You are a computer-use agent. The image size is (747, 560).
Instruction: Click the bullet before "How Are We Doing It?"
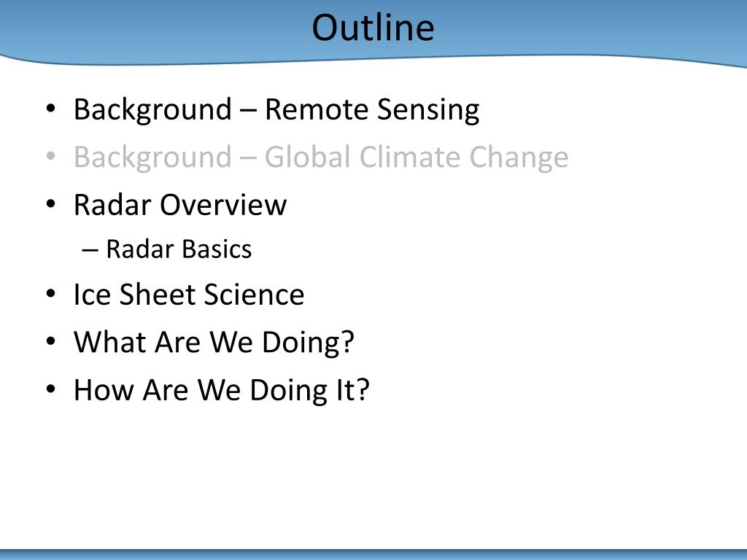(x=50, y=391)
